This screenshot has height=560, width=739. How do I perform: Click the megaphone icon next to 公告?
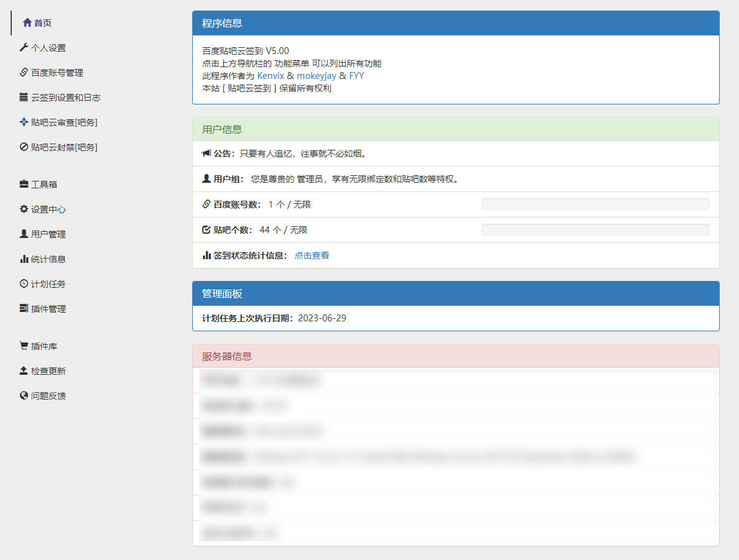pos(207,153)
